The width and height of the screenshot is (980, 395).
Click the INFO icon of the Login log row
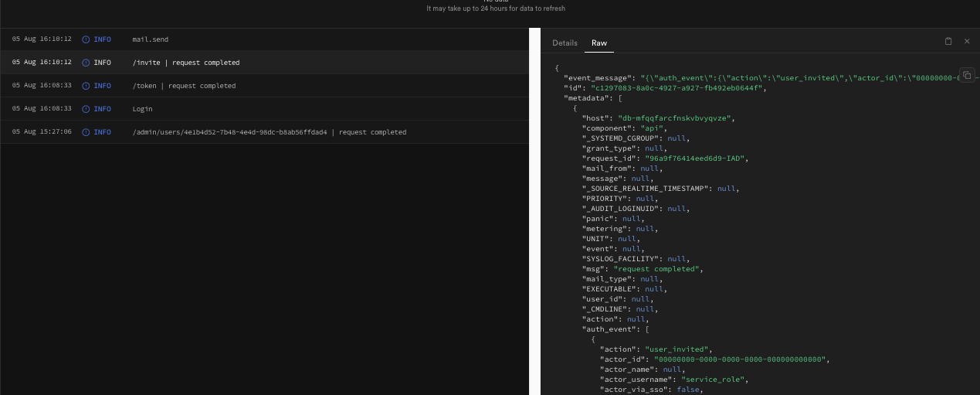tap(86, 109)
